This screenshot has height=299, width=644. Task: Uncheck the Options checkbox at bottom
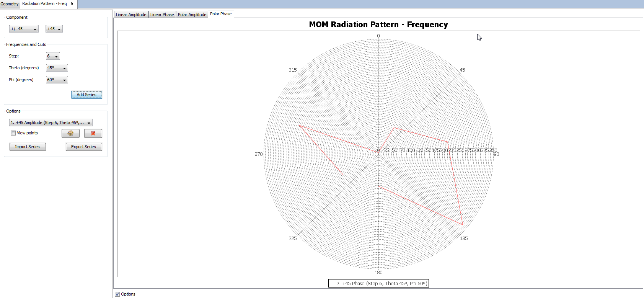[x=117, y=294]
